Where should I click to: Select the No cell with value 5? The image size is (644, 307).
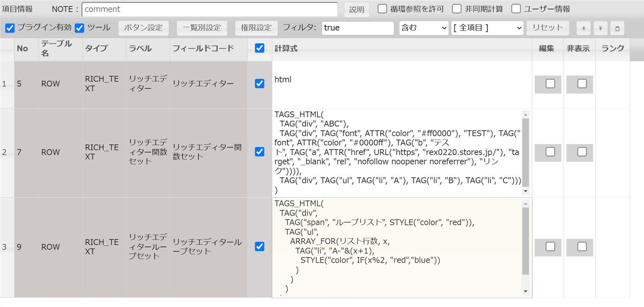tap(26, 85)
